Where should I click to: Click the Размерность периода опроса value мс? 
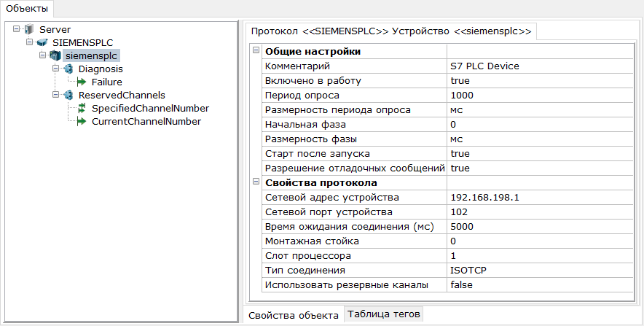[x=540, y=110]
